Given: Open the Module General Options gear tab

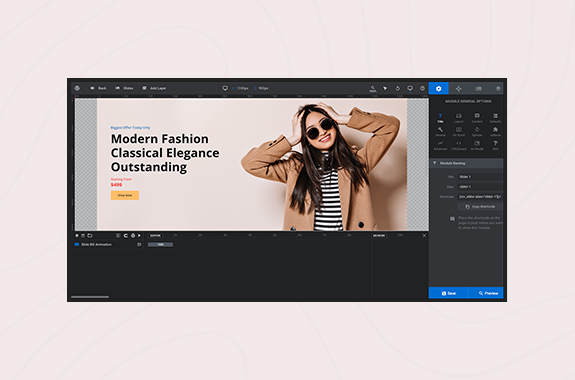Looking at the screenshot, I should (438, 88).
